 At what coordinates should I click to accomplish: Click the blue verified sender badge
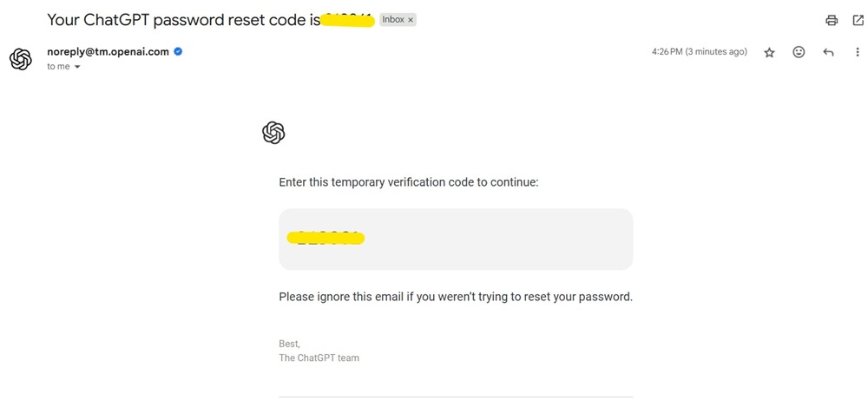(x=179, y=52)
